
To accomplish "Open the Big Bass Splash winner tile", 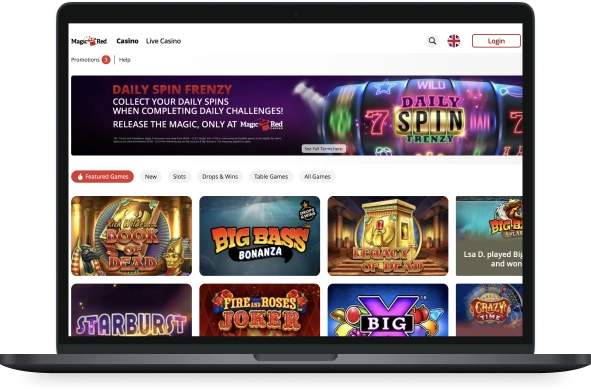I will [489, 236].
